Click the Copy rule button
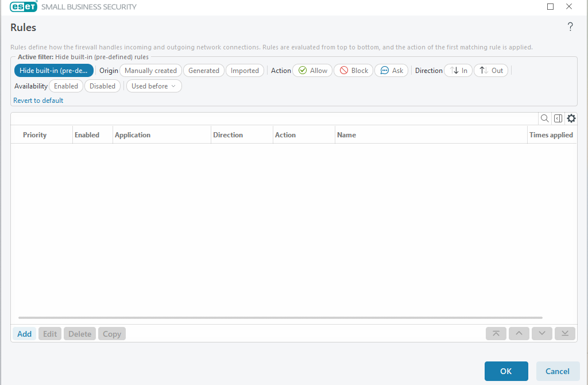This screenshot has height=385, width=588. 112,334
